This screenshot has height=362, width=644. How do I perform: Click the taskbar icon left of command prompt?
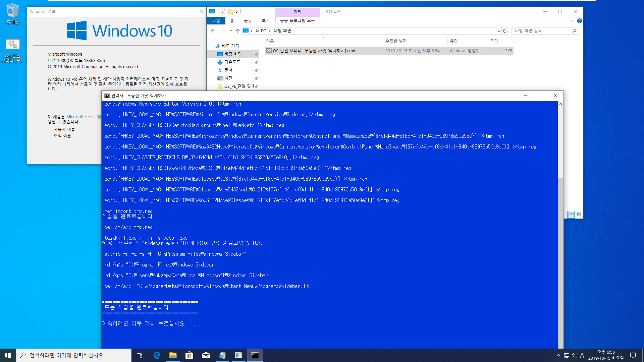[239, 355]
